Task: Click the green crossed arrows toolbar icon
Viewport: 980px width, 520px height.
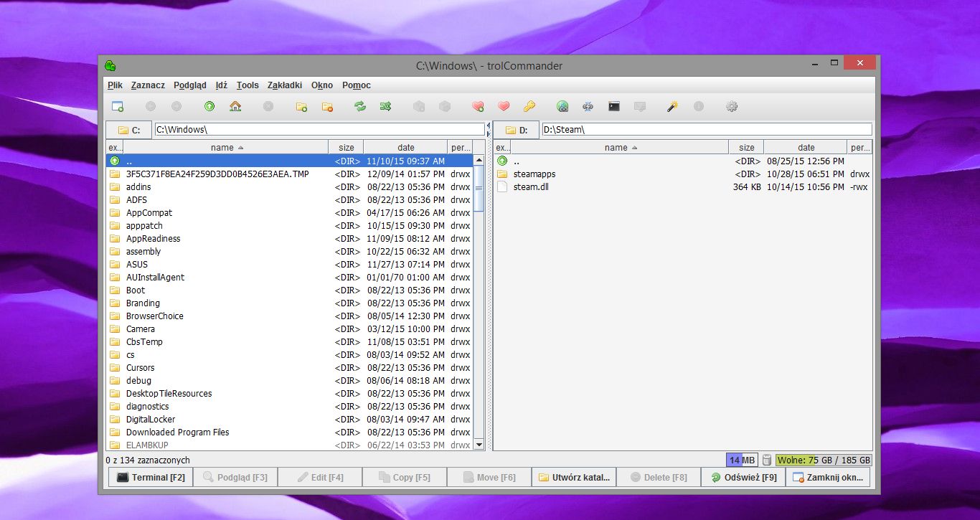Action: pos(386,106)
